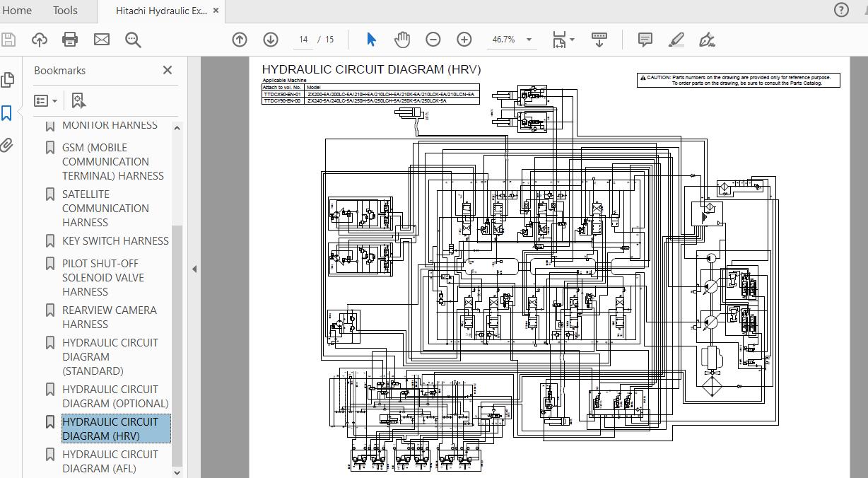Image resolution: width=868 pixels, height=478 pixels.
Task: Switch to the Home tab
Action: 16,10
